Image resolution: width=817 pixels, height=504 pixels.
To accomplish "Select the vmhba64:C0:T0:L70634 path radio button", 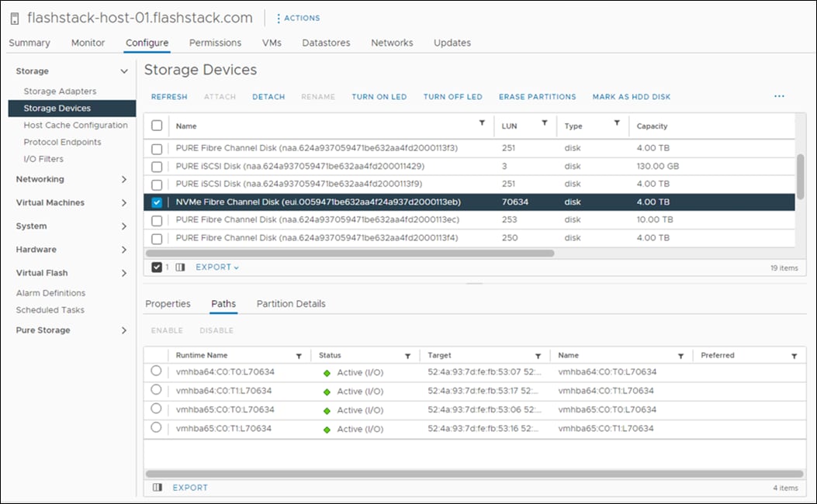I will point(156,372).
